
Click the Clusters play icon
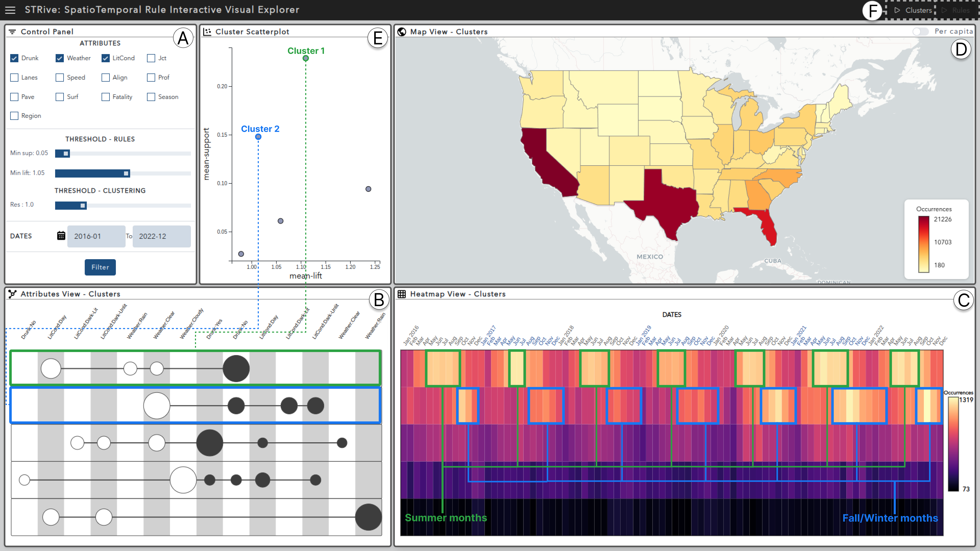click(897, 10)
